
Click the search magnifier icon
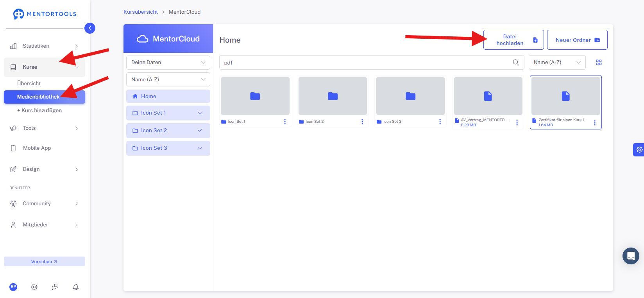(x=516, y=63)
